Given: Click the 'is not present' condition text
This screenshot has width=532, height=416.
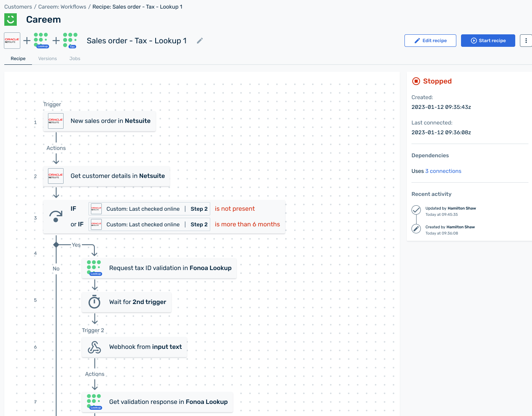Looking at the screenshot, I should point(235,209).
